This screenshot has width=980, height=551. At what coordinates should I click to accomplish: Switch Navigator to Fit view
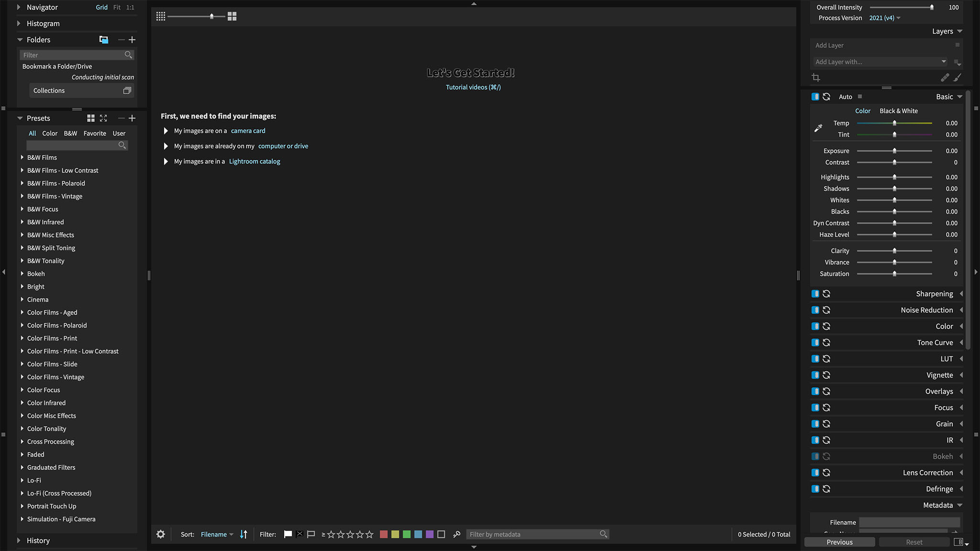pyautogui.click(x=117, y=7)
